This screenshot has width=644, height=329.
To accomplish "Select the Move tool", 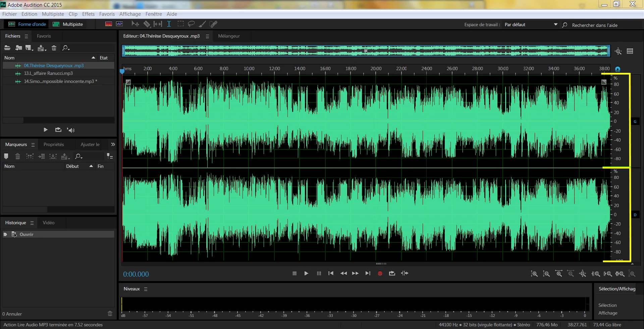I will (x=135, y=24).
